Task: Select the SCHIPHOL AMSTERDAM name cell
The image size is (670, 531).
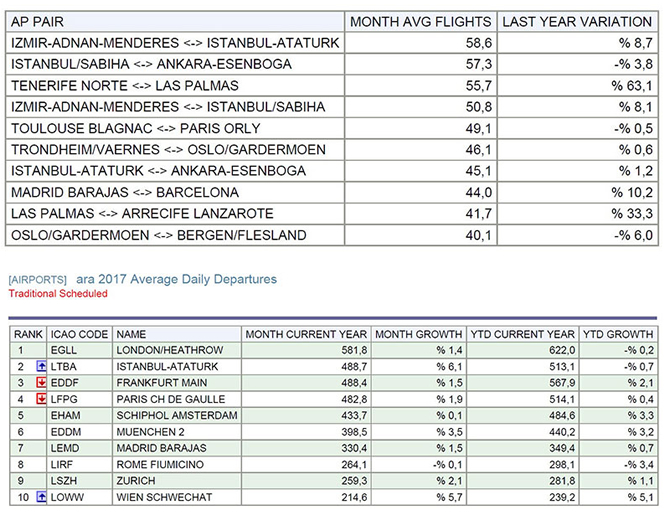Action: (x=164, y=415)
